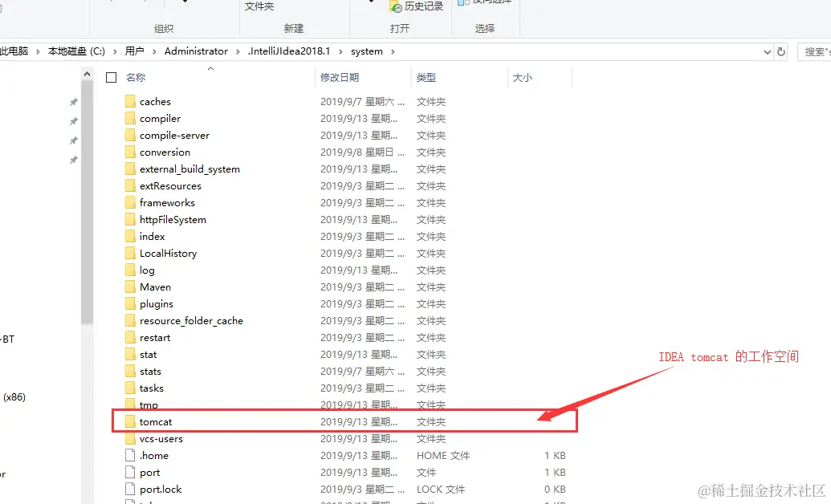
Task: Refresh the current folder view
Action: [x=781, y=51]
